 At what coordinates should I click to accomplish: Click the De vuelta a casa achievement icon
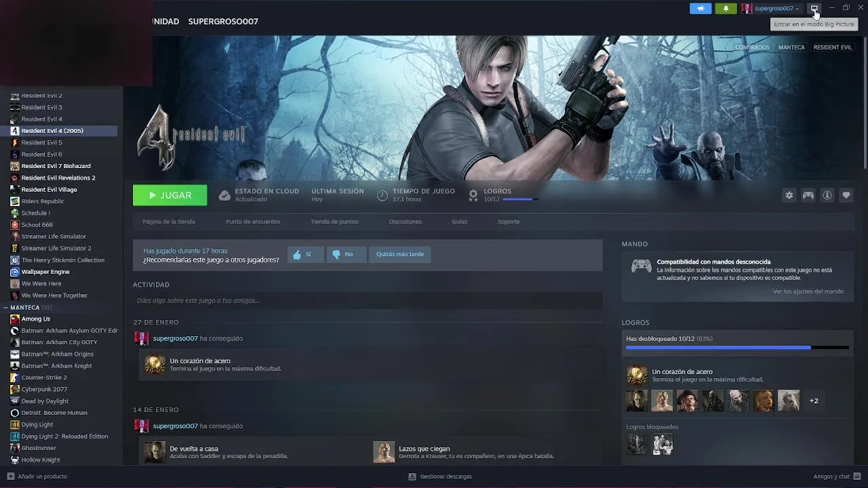coord(155,452)
